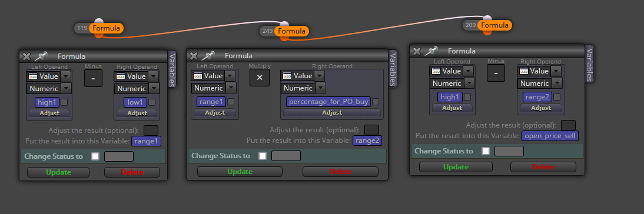Pin the range2 Formula panel

(208, 55)
